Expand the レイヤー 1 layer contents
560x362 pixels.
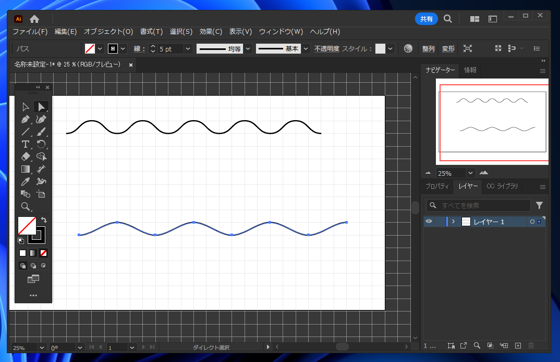(454, 222)
